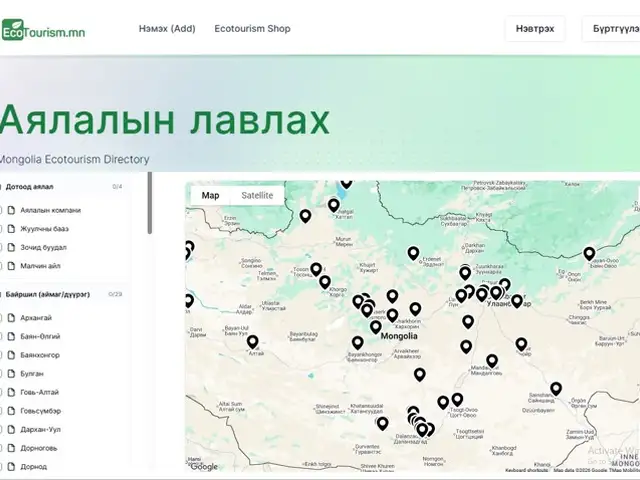Select the Зочид буудал filter
The image size is (640, 480).
(x=43, y=247)
